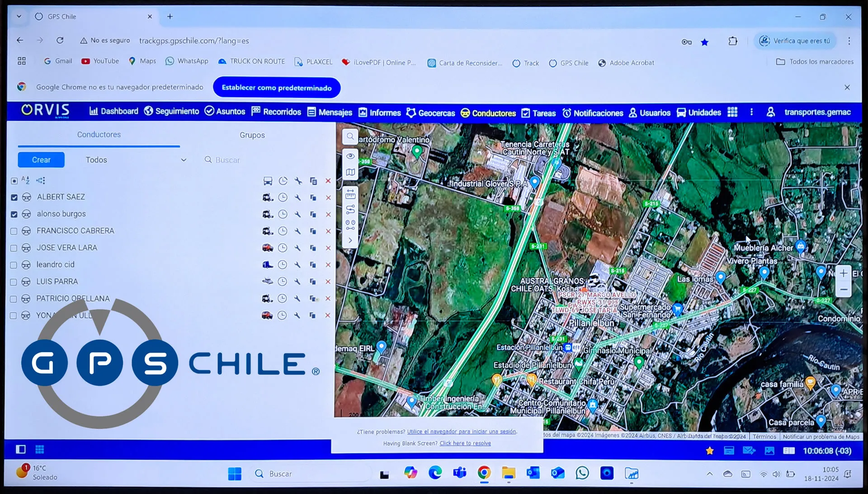Image resolution: width=868 pixels, height=494 pixels.
Task: Switch to single panel layout icon
Action: 21,449
